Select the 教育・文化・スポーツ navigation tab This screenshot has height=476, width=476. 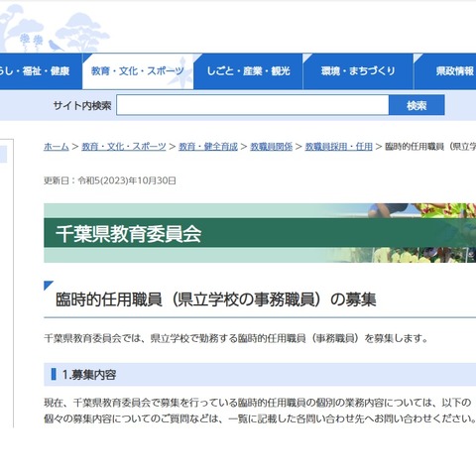tap(138, 71)
